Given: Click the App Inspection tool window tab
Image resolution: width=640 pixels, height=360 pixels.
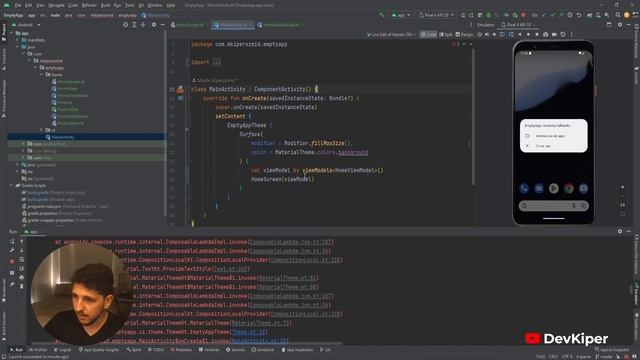Looking at the screenshot, I should pyautogui.click(x=297, y=350).
